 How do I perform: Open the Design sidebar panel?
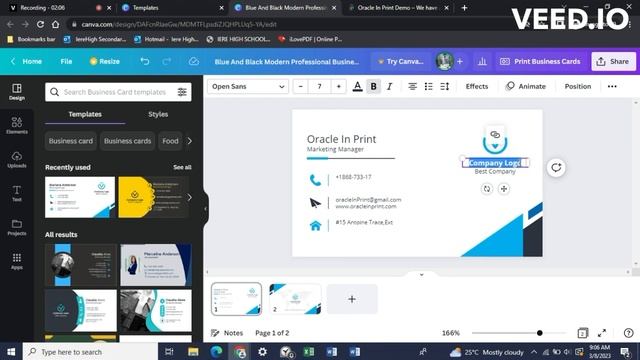[17, 92]
